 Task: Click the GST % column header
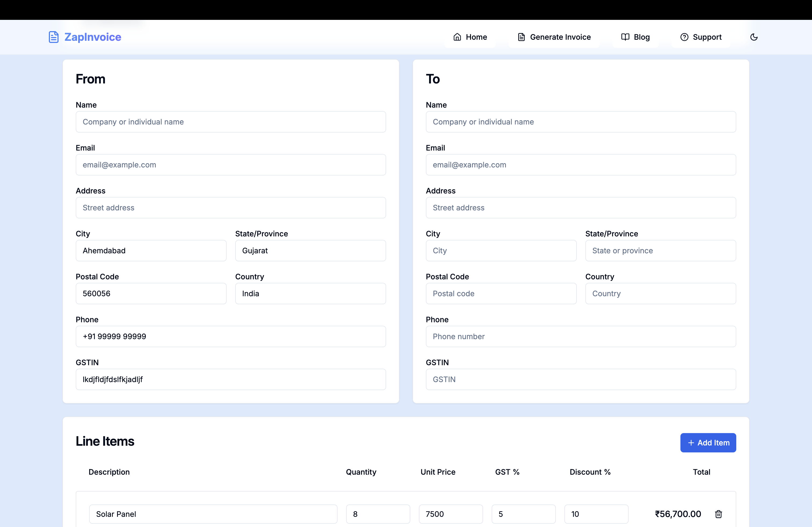pyautogui.click(x=507, y=472)
